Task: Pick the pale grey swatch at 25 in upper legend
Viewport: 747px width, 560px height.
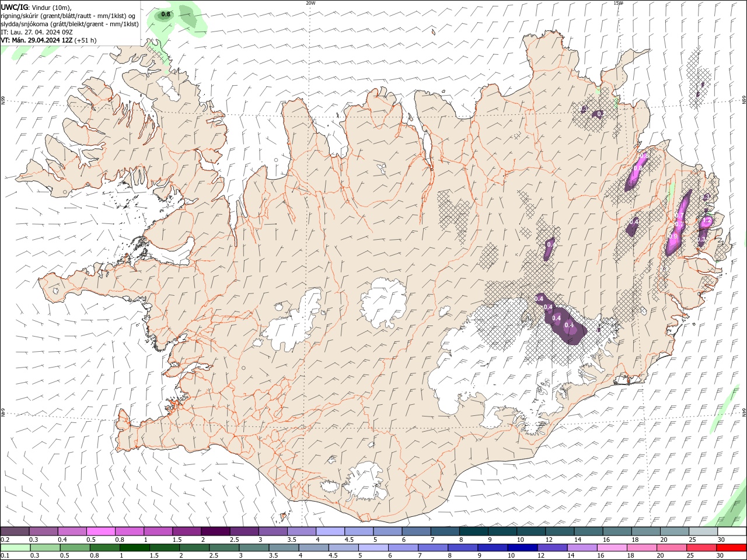Action: pyautogui.click(x=702, y=531)
